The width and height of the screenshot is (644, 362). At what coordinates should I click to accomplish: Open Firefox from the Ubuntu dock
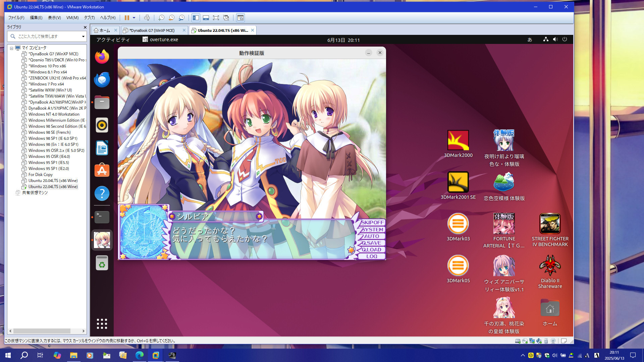click(102, 57)
